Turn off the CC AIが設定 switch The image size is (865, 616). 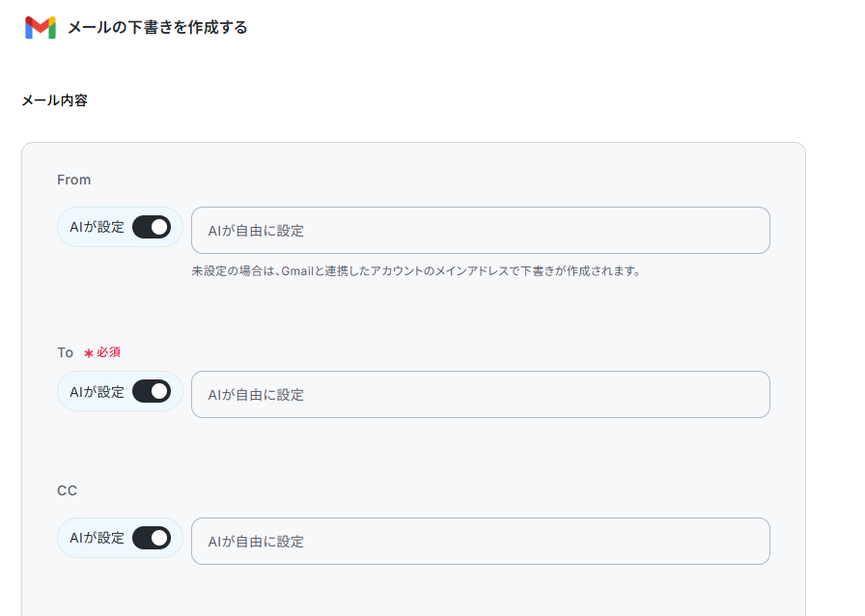click(x=152, y=538)
